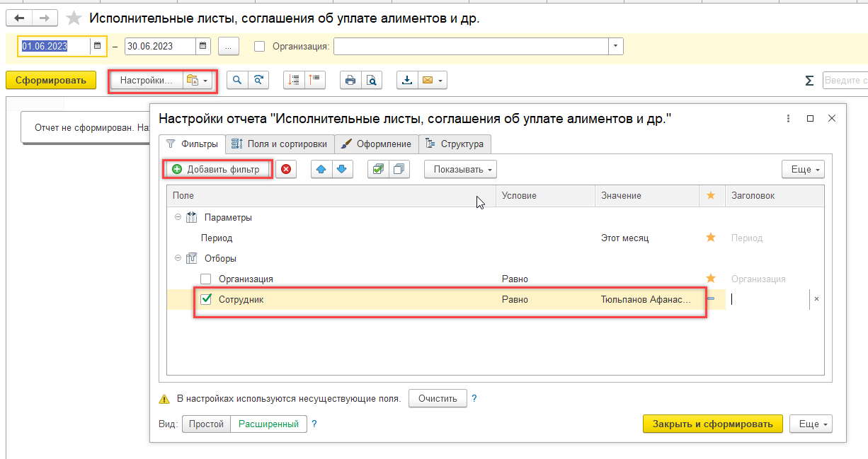Click the sum sigma icon
Screen dimensions: 868x459
tap(809, 81)
